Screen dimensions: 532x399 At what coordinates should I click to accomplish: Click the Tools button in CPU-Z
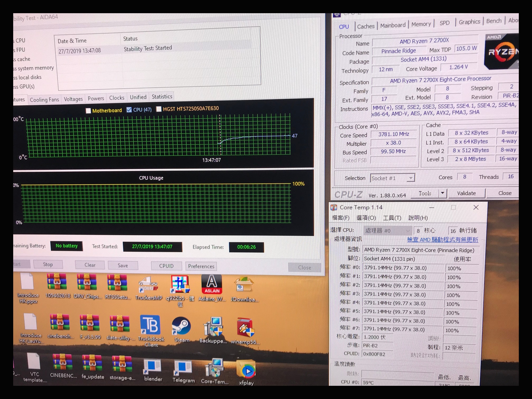(425, 193)
